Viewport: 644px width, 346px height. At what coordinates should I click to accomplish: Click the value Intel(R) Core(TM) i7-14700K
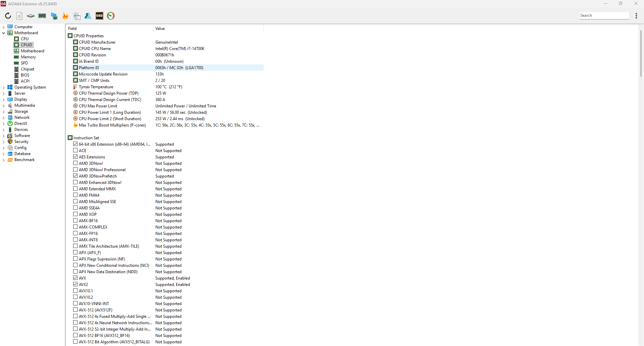(x=180, y=49)
